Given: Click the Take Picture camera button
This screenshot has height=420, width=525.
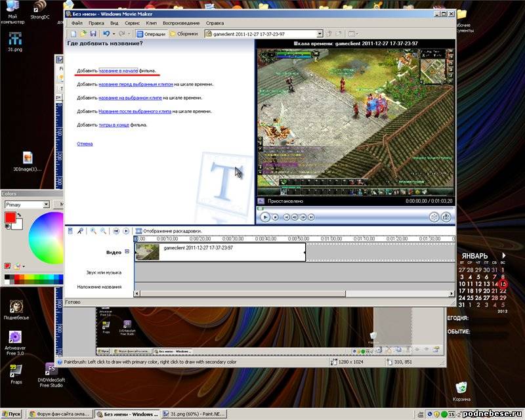Looking at the screenshot, I should 446,217.
